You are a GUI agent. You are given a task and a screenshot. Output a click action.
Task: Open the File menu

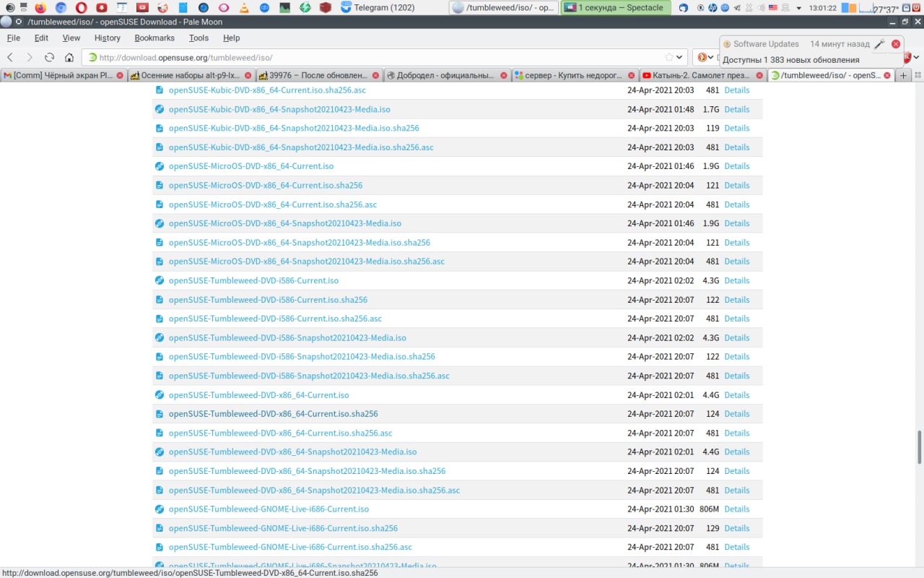click(13, 38)
